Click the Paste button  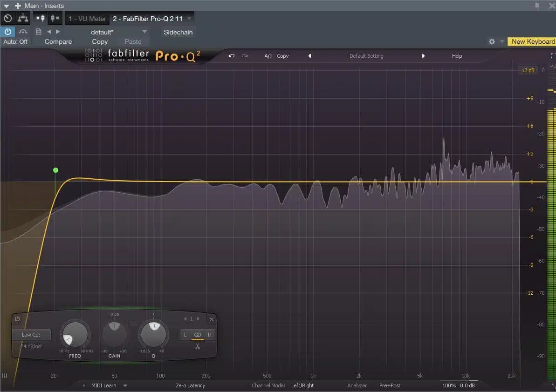click(133, 42)
